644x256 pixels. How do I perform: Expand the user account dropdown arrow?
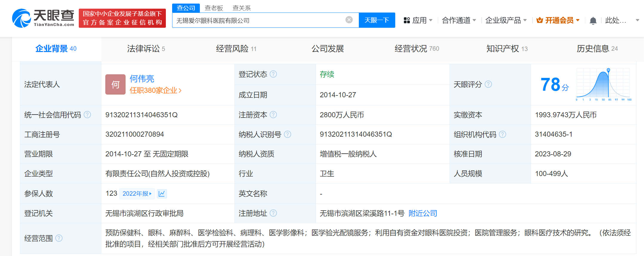(637, 20)
